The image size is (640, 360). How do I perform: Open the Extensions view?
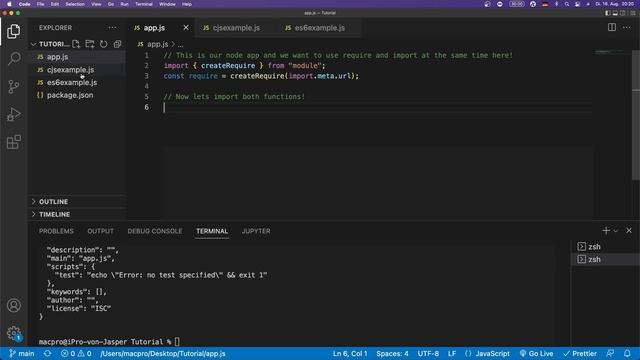(13, 142)
